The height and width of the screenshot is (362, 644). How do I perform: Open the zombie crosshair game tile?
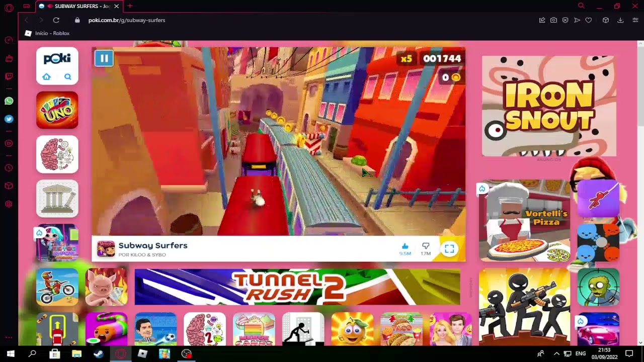point(598,287)
